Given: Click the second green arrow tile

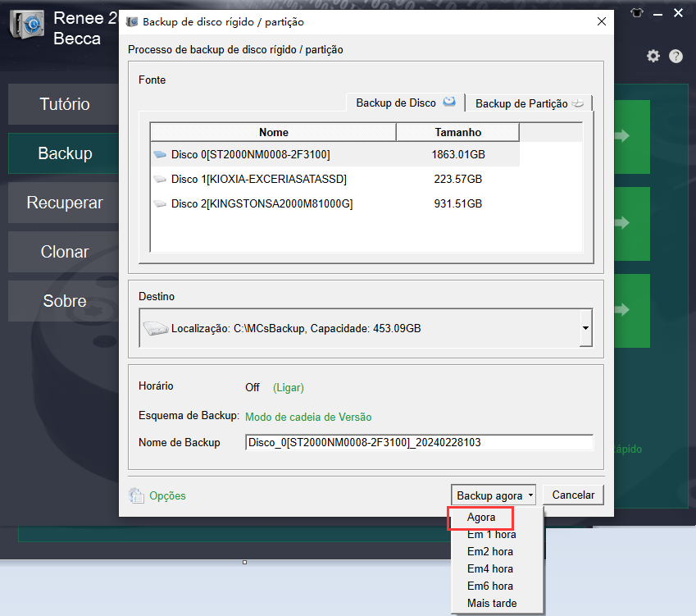Looking at the screenshot, I should coord(631,223).
